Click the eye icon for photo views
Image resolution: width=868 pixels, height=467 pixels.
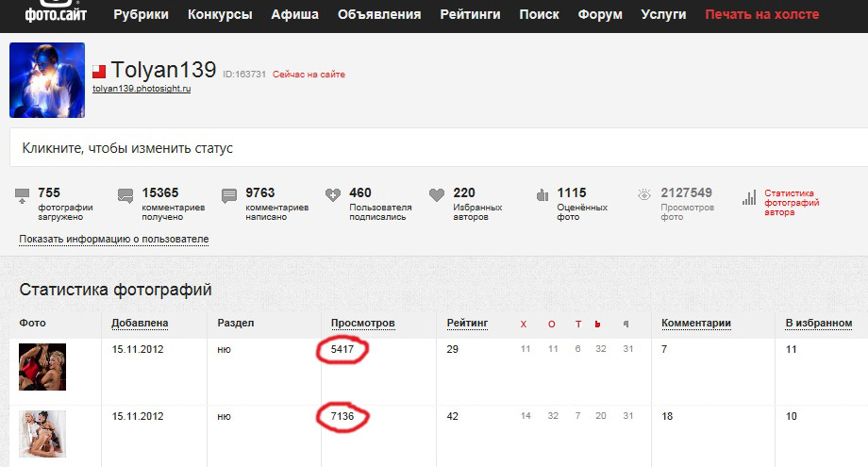644,196
